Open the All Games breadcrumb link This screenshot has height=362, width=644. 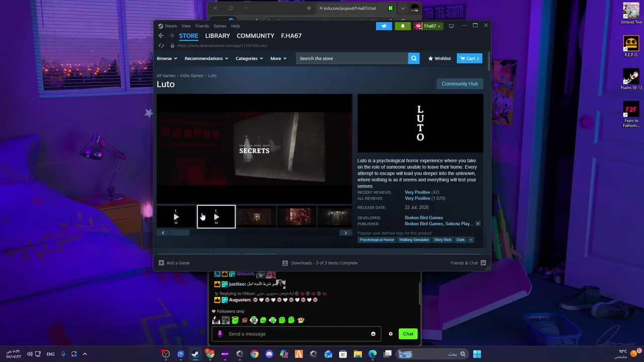point(166,76)
